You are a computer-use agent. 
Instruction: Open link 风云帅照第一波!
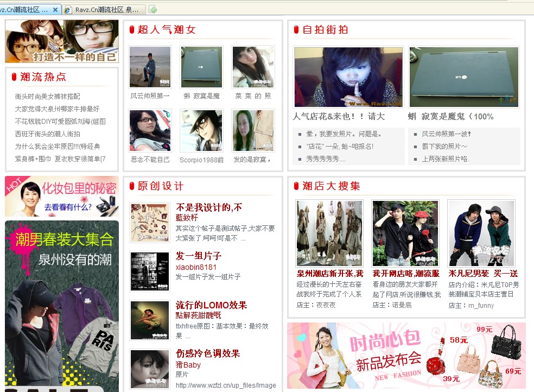pyautogui.click(x=446, y=134)
